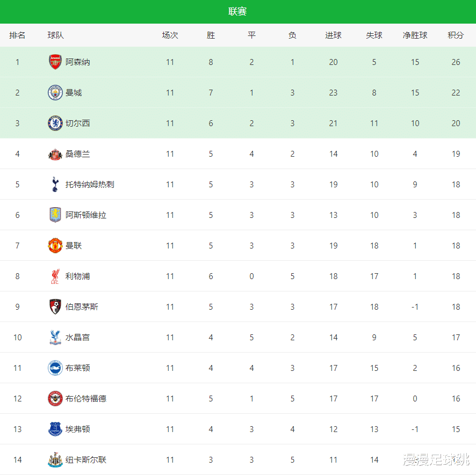Image resolution: width=476 pixels, height=475 pixels.
Task: Click the Liverpool club crest icon
Action: pyautogui.click(x=55, y=276)
